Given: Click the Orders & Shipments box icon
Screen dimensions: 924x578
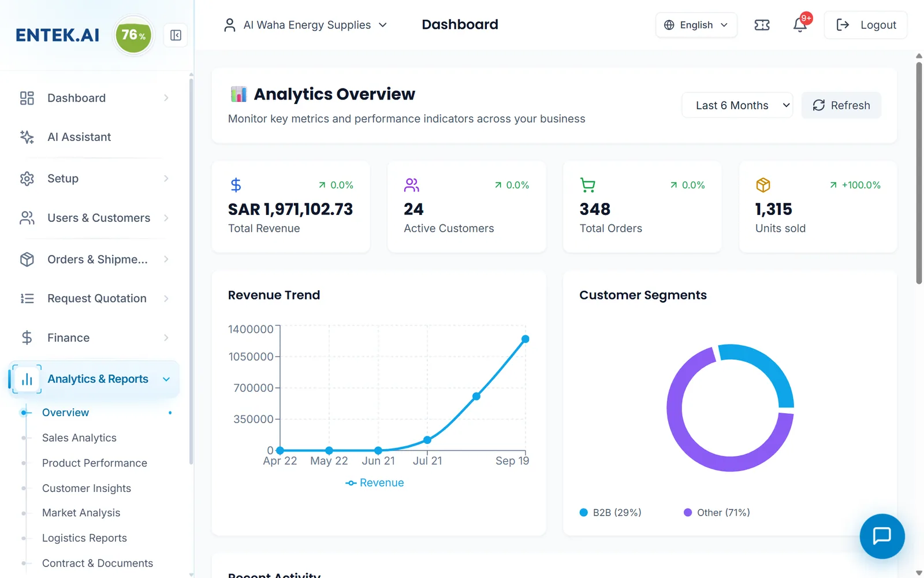Looking at the screenshot, I should pos(27,260).
